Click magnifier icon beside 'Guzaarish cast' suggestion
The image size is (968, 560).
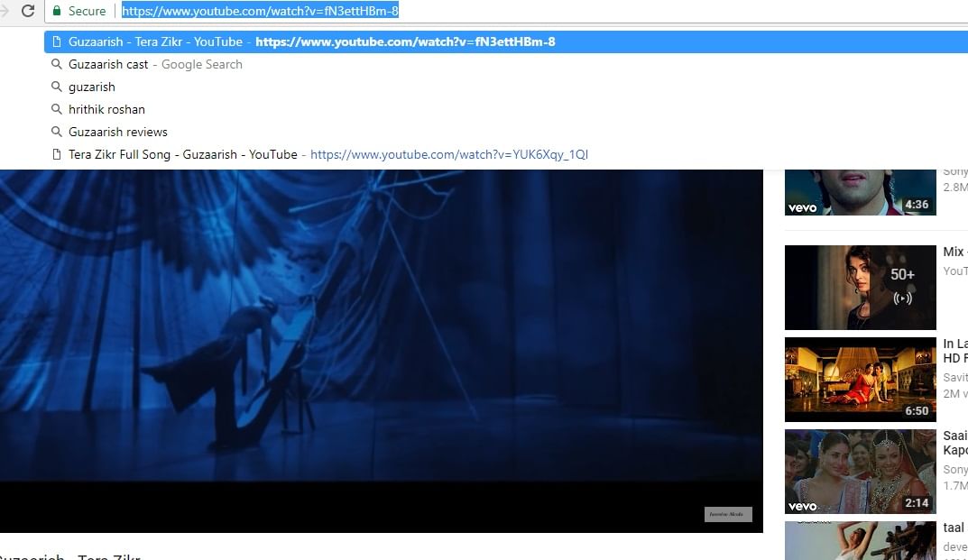point(56,64)
